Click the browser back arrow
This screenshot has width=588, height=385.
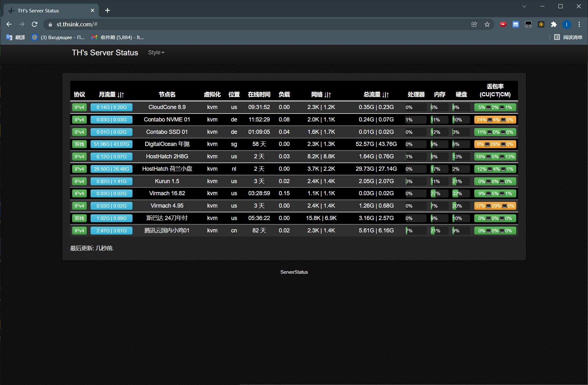9,24
